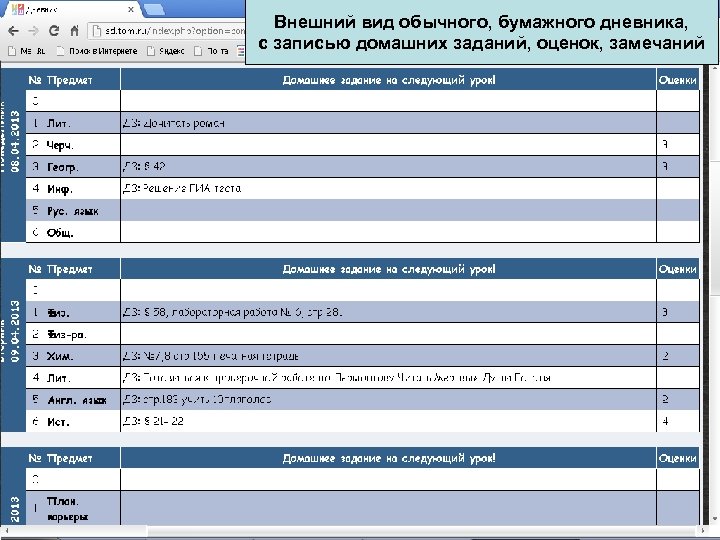This screenshot has height=540, width=720.
Task: Click the browser Back arrow
Action: (x=13, y=31)
